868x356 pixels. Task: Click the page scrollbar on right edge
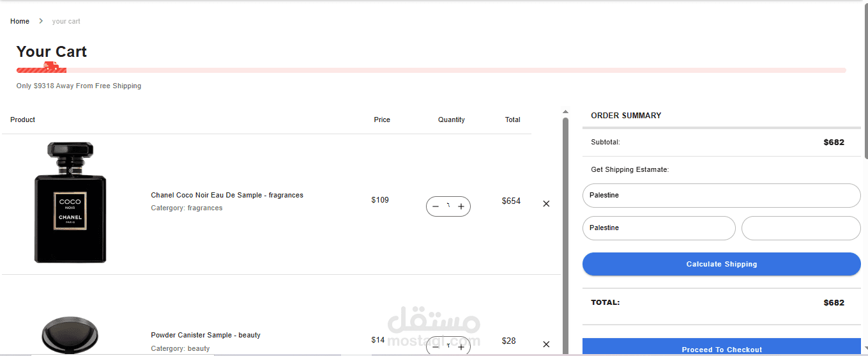coord(865,80)
